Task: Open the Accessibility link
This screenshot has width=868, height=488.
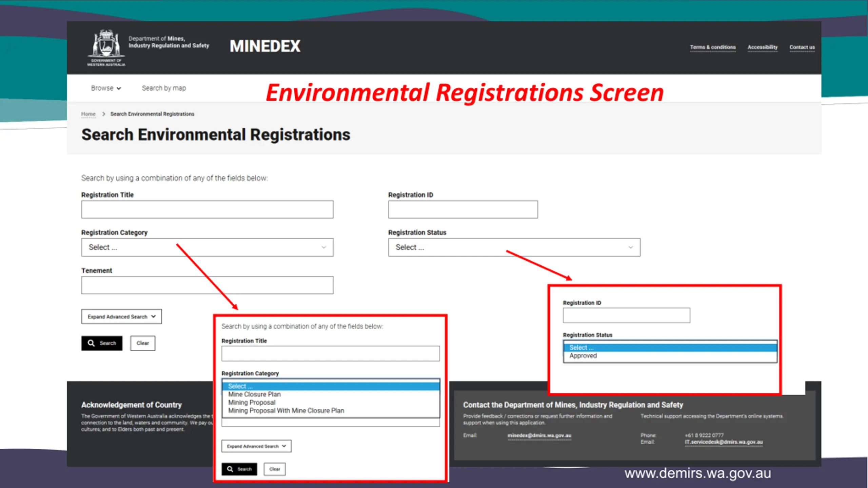Action: (763, 47)
